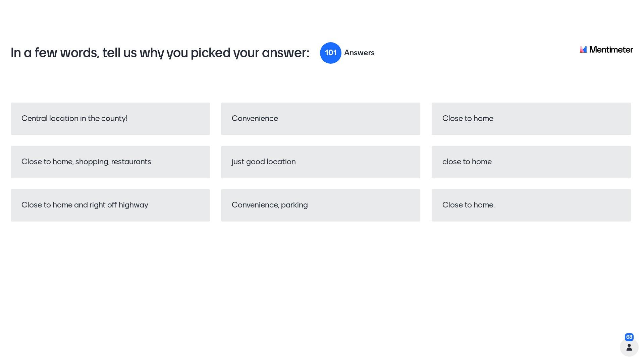Click the capitalized "Close to home" card without period
Image resolution: width=644 pixels, height=362 pixels.
coord(531,119)
